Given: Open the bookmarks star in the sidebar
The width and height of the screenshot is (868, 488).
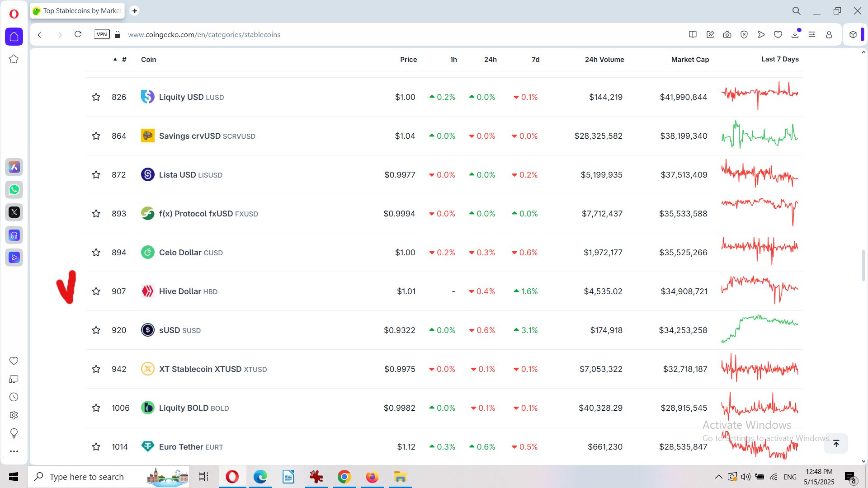Looking at the screenshot, I should [x=14, y=59].
